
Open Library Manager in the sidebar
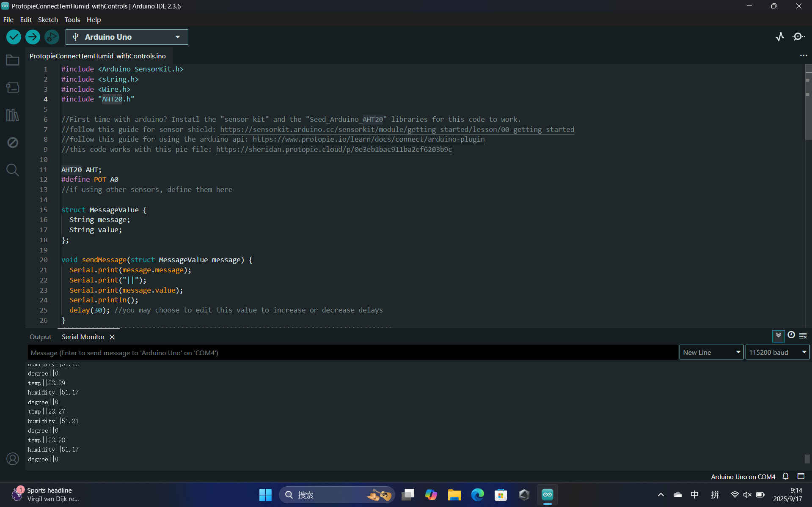(x=12, y=115)
